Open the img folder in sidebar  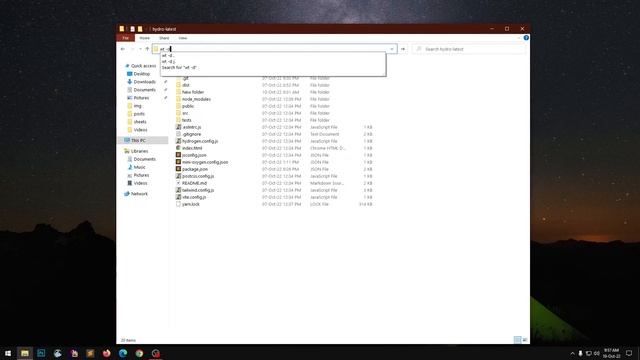pyautogui.click(x=137, y=106)
